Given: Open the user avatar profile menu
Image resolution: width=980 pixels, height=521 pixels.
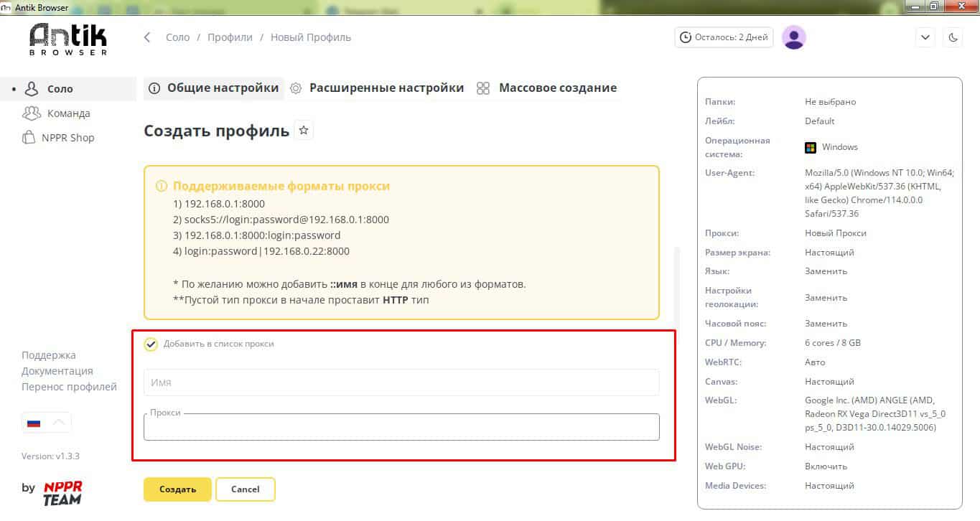Looking at the screenshot, I should (x=793, y=37).
